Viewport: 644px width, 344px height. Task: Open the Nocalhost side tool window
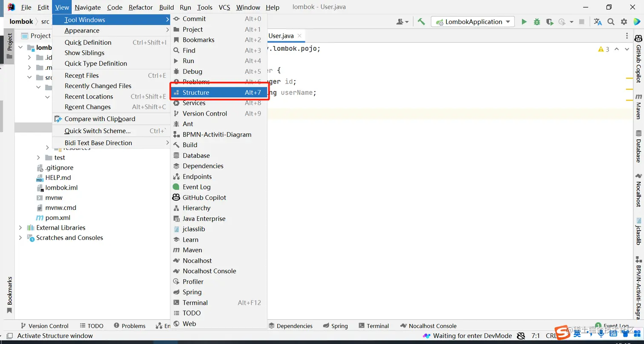tap(638, 191)
